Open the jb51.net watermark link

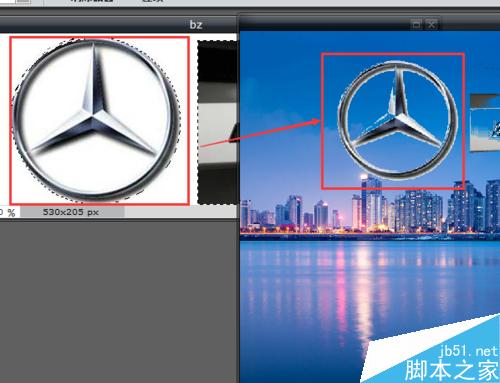468,351
